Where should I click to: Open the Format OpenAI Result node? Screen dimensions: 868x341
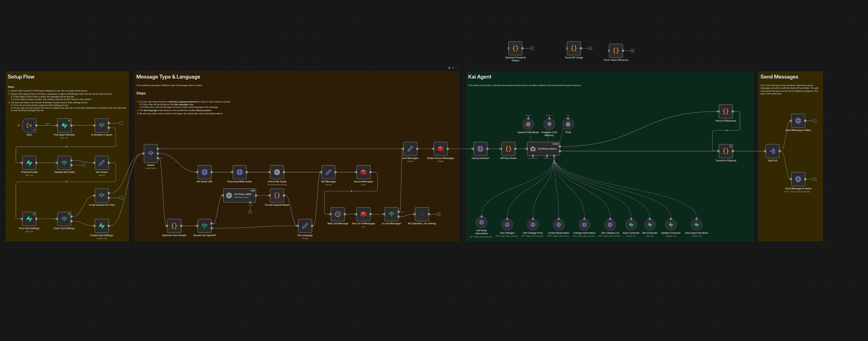point(277,195)
